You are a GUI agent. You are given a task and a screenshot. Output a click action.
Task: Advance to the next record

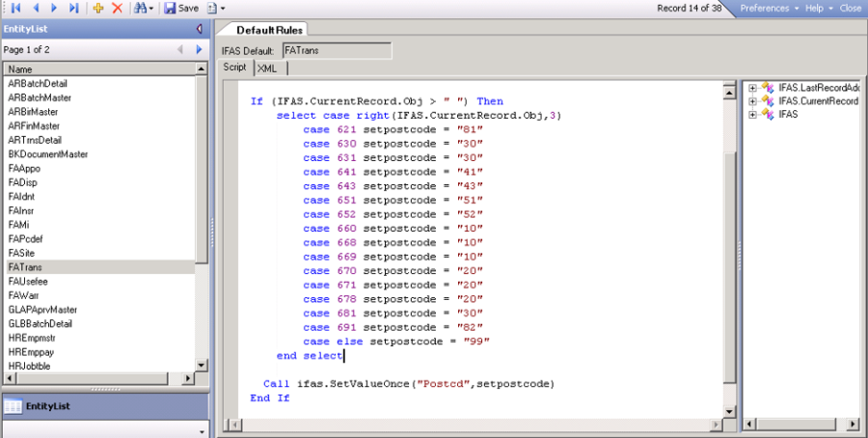(54, 8)
